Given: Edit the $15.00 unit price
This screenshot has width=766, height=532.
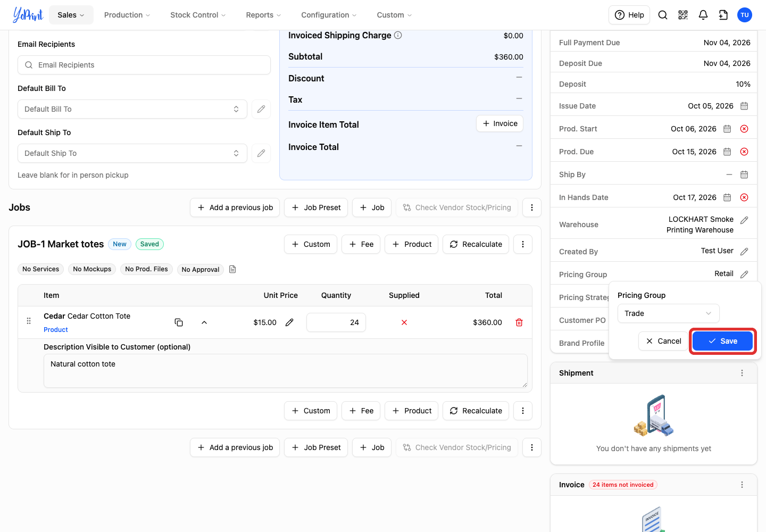Looking at the screenshot, I should [x=289, y=322].
